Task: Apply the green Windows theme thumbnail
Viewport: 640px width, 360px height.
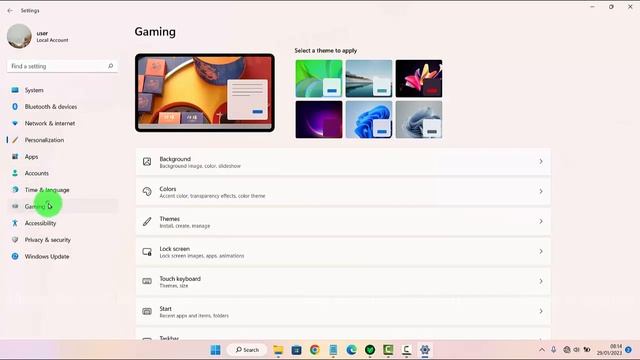Action: (x=319, y=78)
